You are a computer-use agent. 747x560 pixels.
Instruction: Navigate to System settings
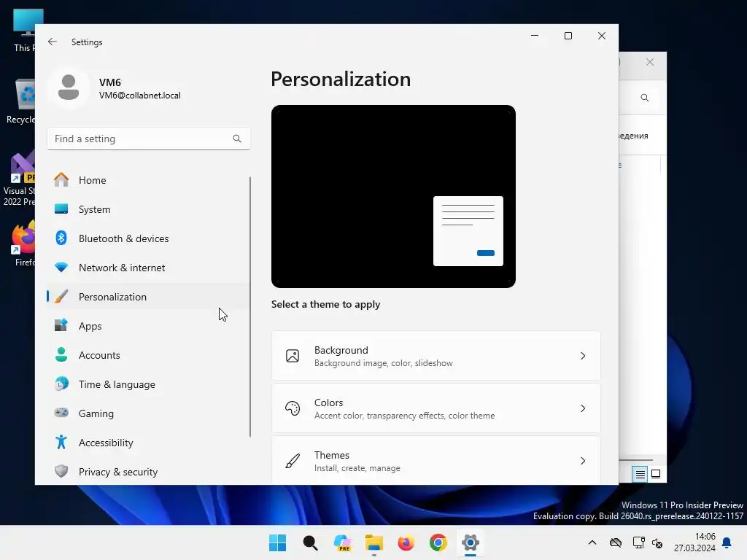coord(147,209)
